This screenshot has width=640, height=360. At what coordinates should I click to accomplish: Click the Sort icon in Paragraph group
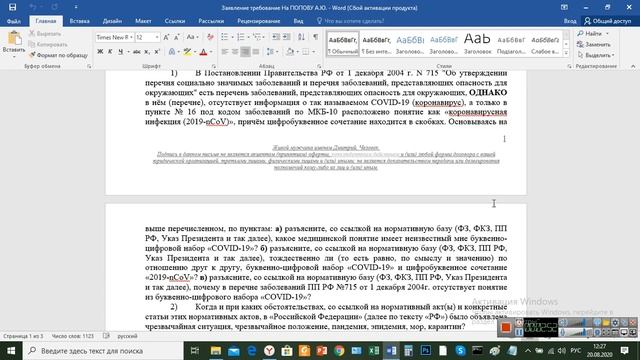pyautogui.click(x=301, y=37)
